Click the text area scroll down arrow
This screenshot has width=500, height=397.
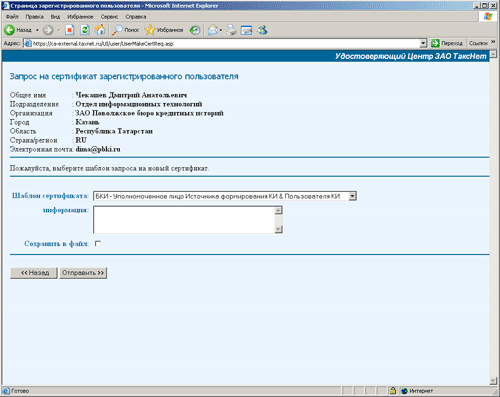click(x=278, y=229)
